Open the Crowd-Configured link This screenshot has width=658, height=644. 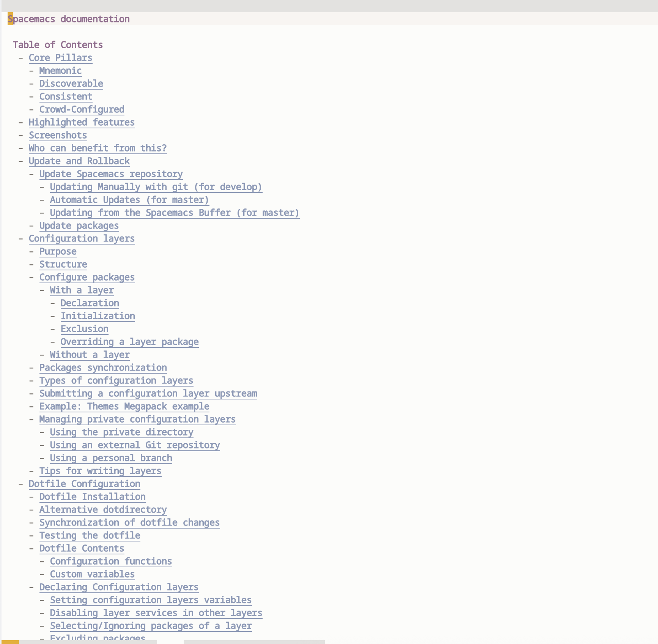[82, 109]
